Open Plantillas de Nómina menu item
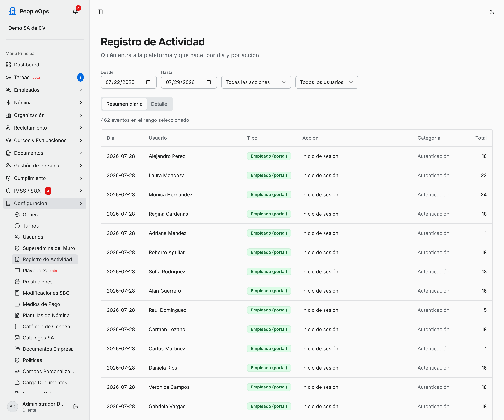This screenshot has width=504, height=420. pos(45,315)
